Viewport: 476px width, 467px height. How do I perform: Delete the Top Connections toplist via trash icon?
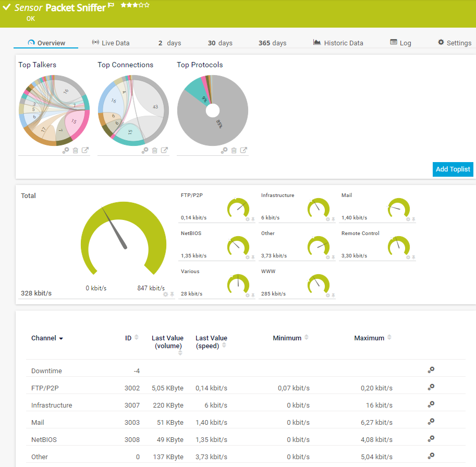tap(154, 150)
